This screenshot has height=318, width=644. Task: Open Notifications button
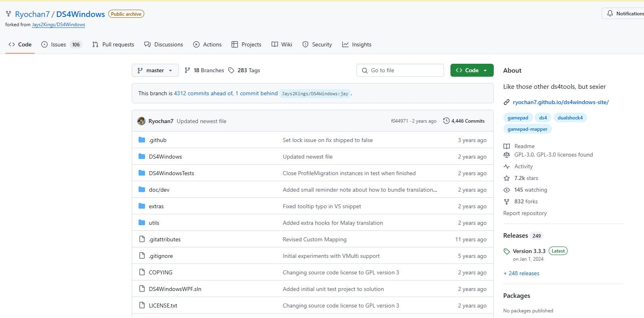(623, 13)
